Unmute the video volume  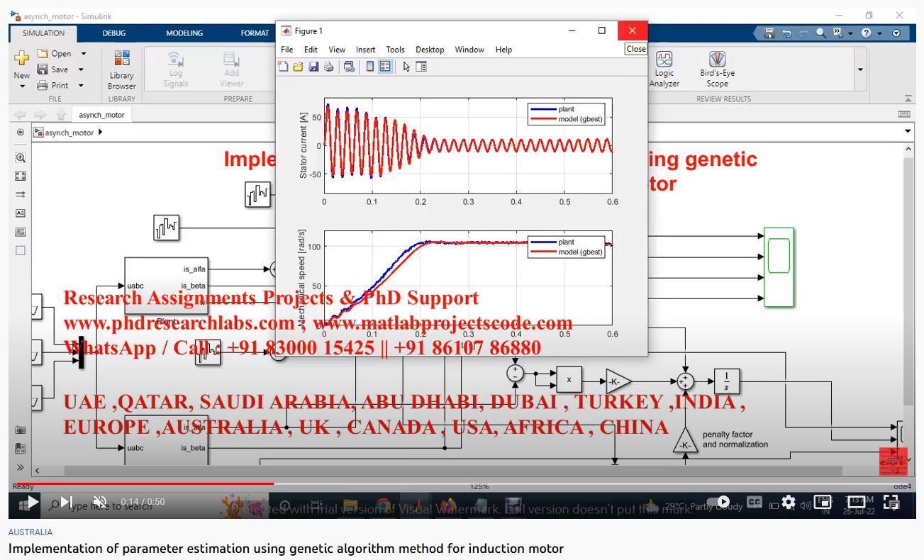100,503
